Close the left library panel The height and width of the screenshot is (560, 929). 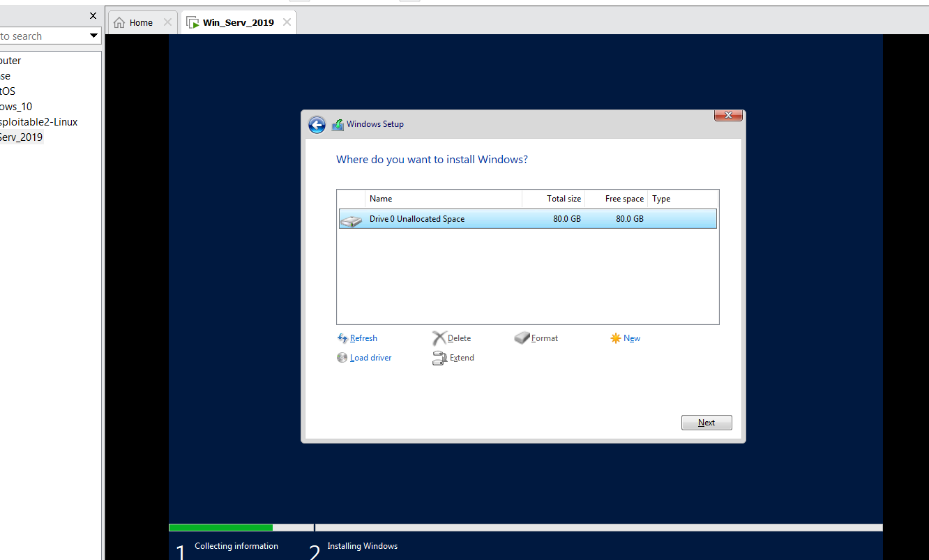click(x=93, y=15)
